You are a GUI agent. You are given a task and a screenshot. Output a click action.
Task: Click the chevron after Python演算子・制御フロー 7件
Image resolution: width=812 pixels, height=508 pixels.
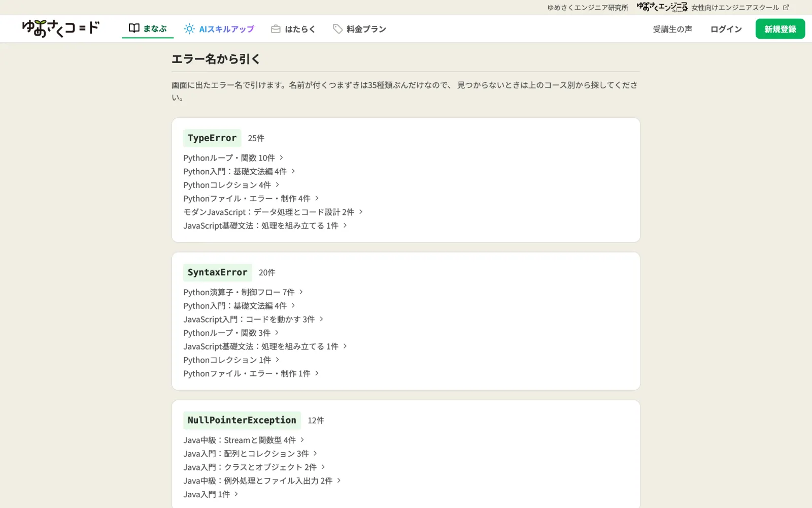301,292
